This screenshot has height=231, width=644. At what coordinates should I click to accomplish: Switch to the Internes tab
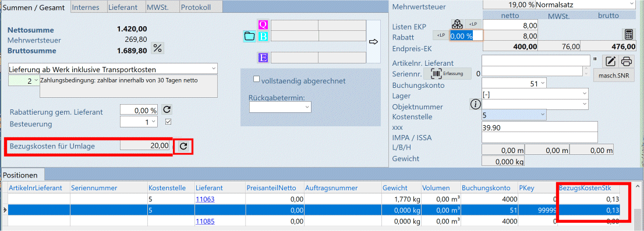click(88, 6)
